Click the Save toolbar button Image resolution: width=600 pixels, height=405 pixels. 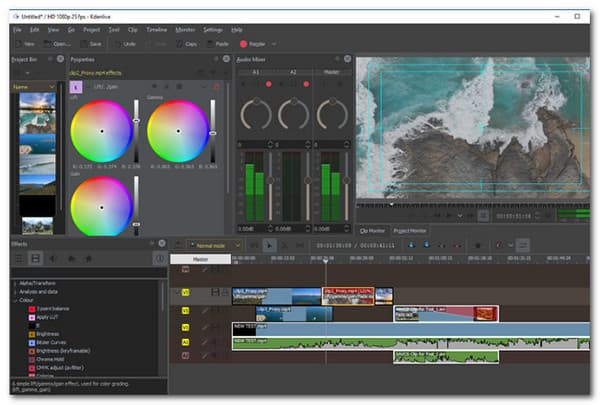coord(91,44)
